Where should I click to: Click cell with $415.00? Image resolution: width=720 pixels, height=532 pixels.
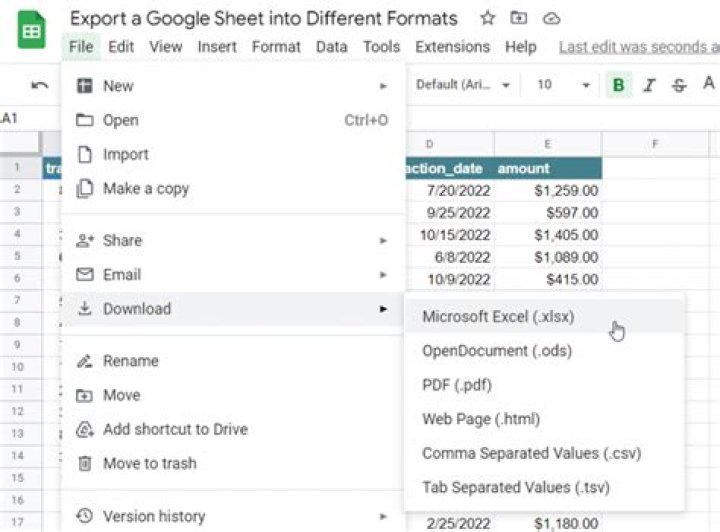[548, 279]
